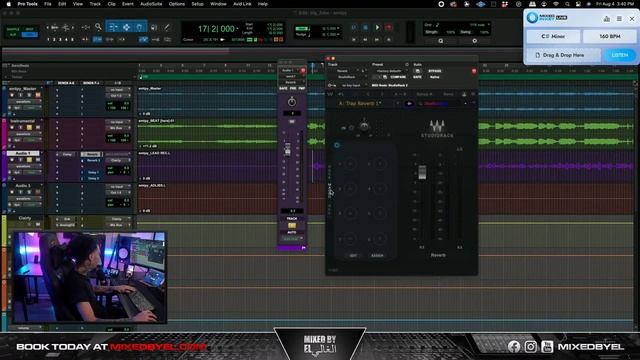Screen dimensions: 640x360
Task: Open the Window menu
Action: point(218,4)
